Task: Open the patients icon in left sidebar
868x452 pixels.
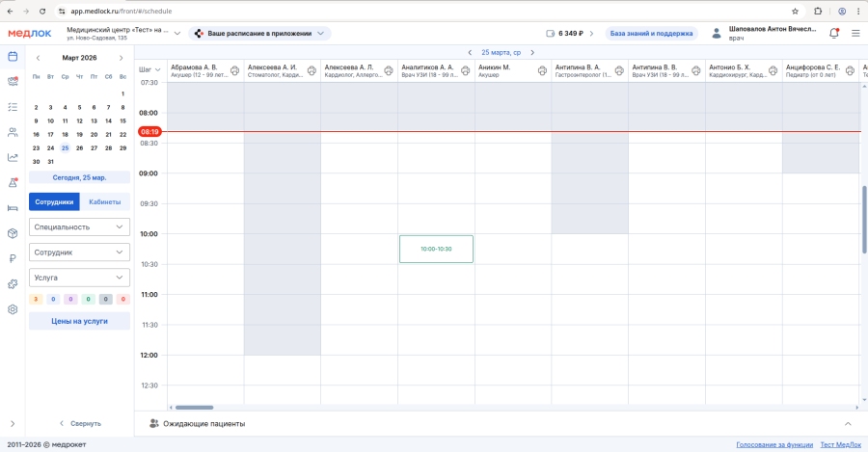Action: coord(13,132)
